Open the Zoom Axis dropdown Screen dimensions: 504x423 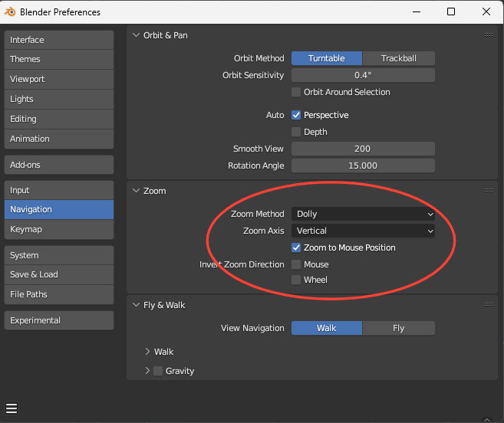[363, 231]
